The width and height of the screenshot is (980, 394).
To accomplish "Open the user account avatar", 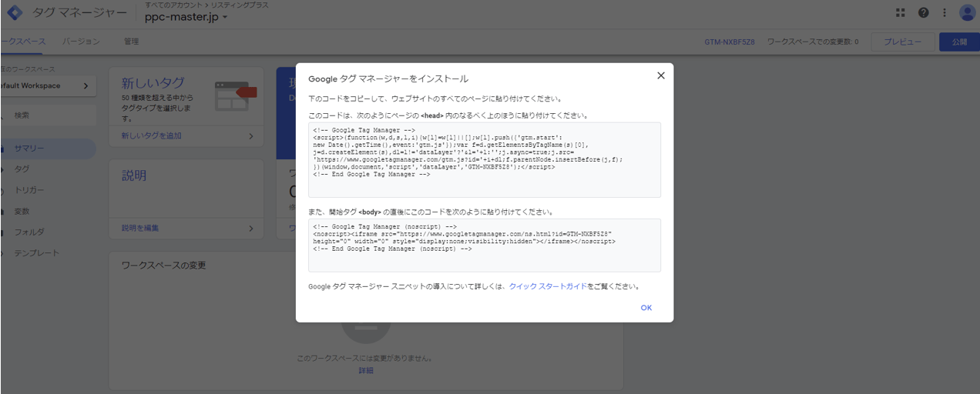I will [x=967, y=12].
